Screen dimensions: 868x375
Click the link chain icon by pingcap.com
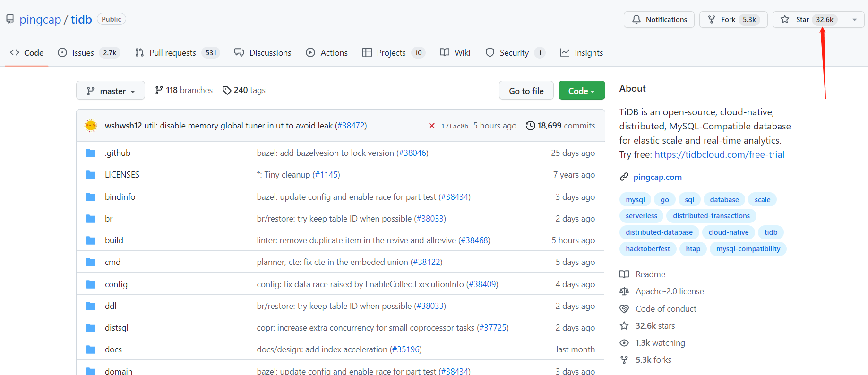point(624,177)
